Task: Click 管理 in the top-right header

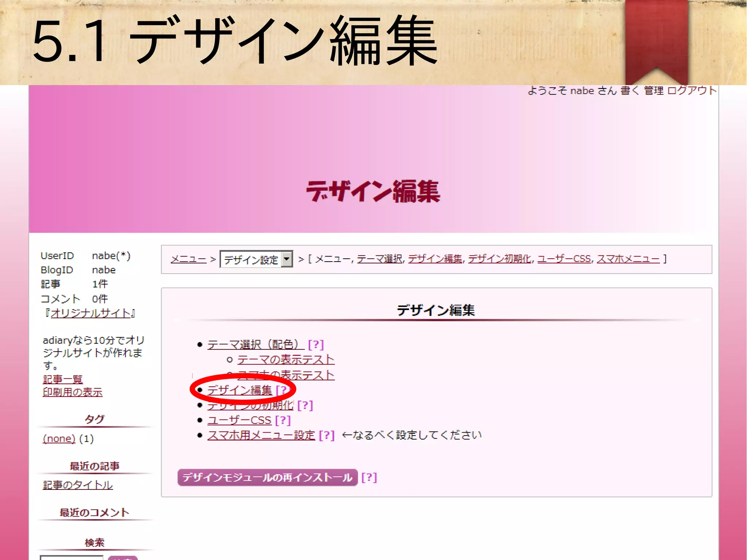Action: [654, 90]
